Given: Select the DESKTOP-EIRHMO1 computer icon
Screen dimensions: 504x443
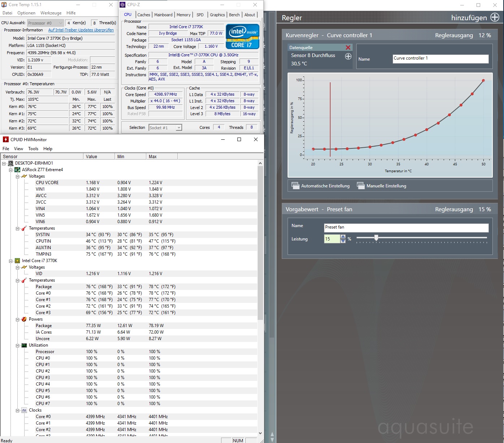Looking at the screenshot, I should click(11, 163).
